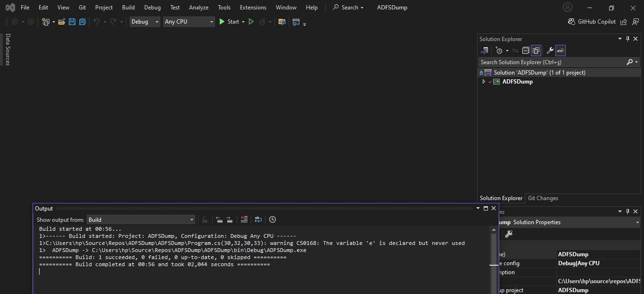Open the File menu
Viewport: 644px width, 294px height.
[25, 8]
